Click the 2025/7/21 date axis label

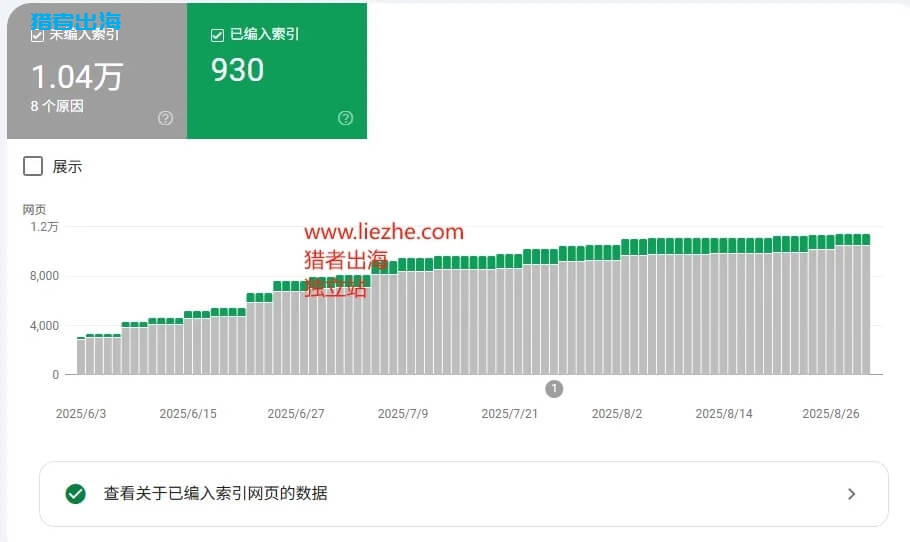coord(510,414)
